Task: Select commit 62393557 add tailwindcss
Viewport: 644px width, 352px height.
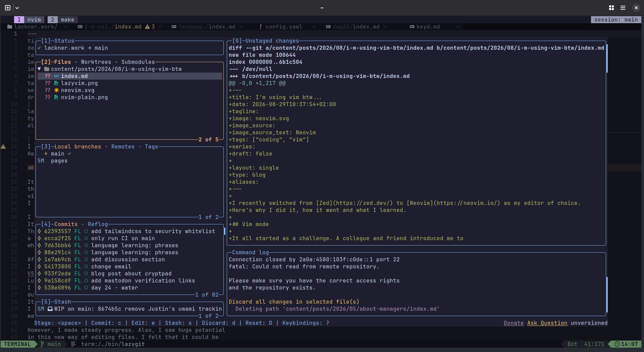Action: pos(130,231)
